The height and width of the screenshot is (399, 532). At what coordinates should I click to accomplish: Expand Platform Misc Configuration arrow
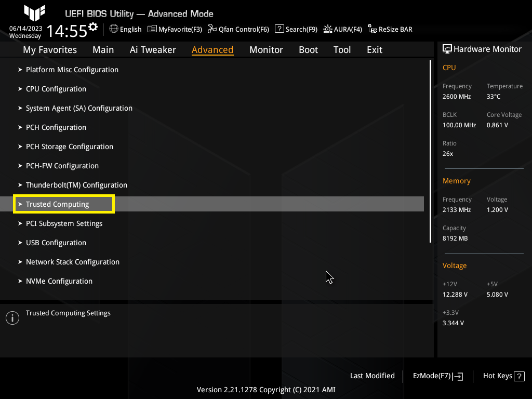tap(20, 70)
